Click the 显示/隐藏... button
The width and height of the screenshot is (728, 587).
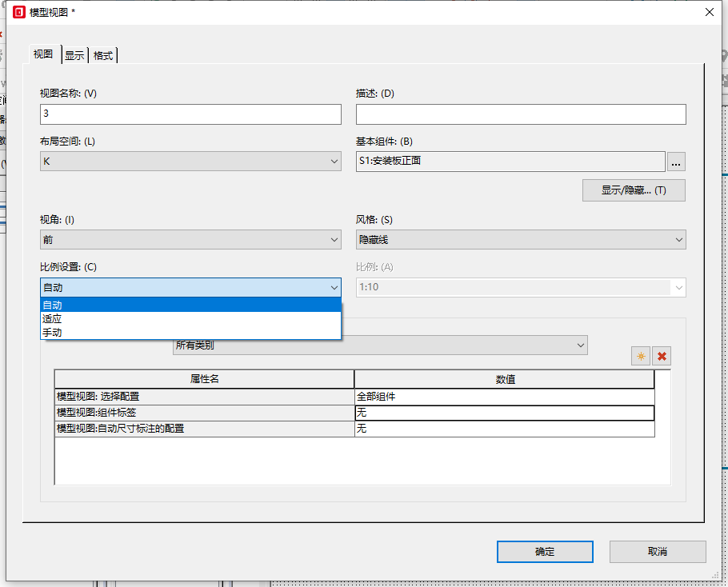click(634, 190)
